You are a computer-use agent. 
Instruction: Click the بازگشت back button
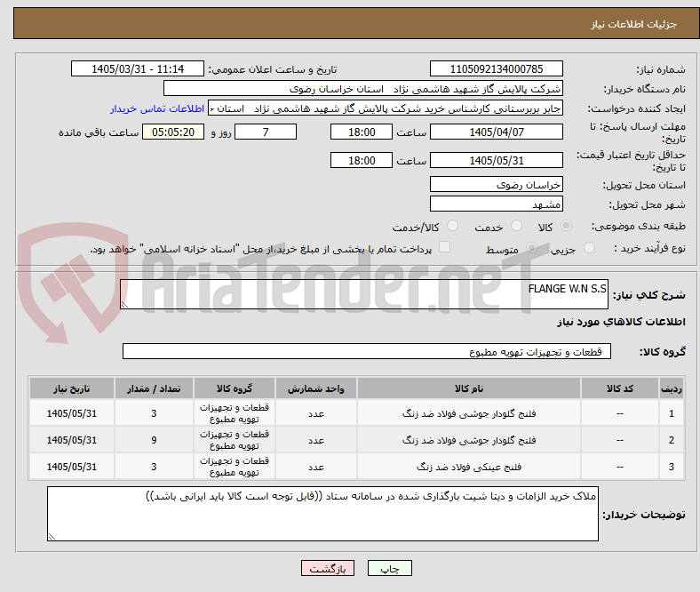point(327,568)
